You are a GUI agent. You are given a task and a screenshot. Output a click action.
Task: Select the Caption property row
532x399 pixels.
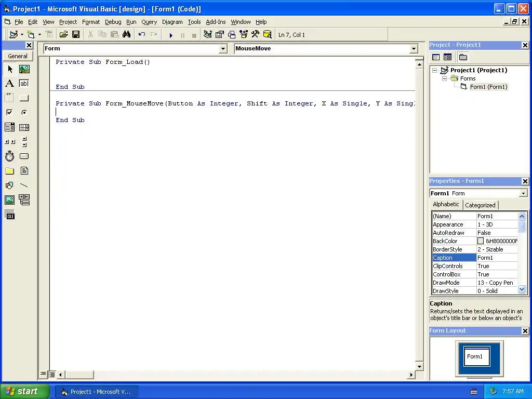click(x=475, y=258)
